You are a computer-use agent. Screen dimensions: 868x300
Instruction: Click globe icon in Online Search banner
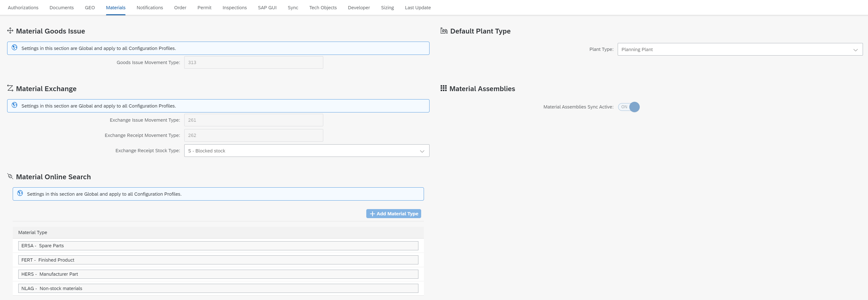[x=20, y=194]
